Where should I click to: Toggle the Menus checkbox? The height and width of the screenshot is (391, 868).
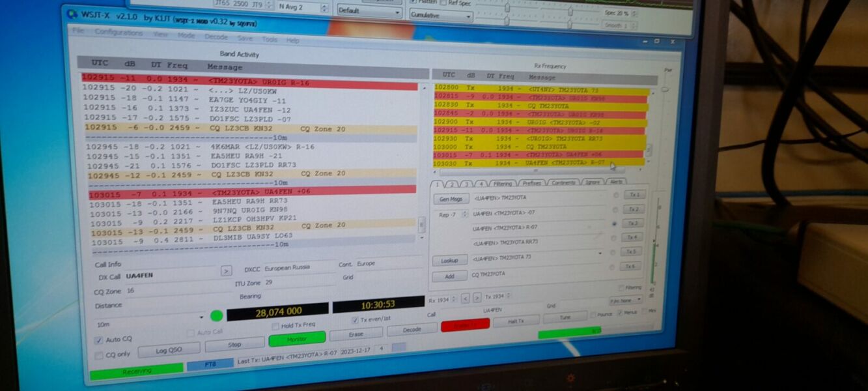point(619,313)
